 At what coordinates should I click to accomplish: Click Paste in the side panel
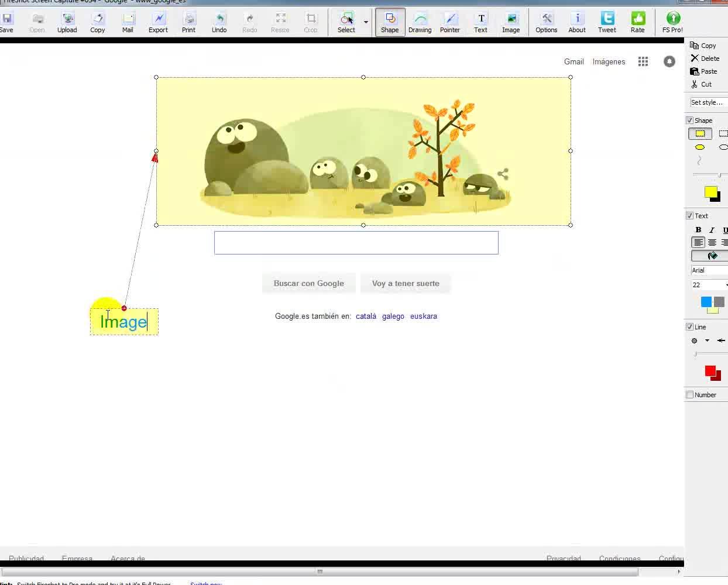703,71
